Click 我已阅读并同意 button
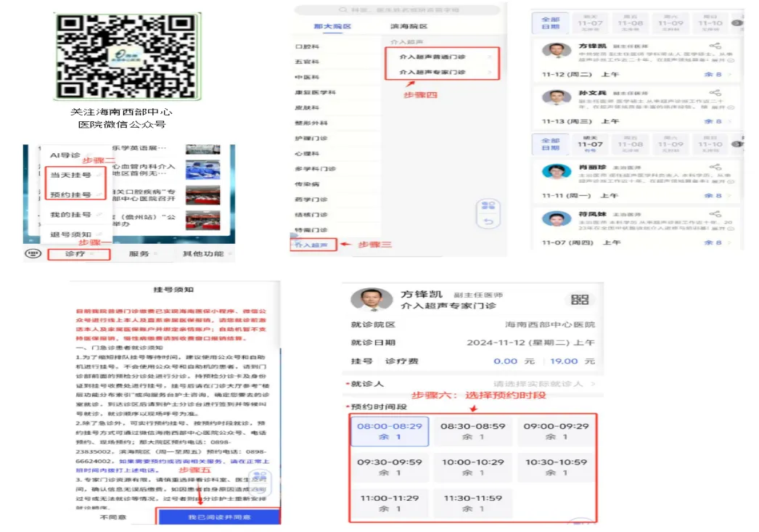759x532 pixels. [219, 517]
